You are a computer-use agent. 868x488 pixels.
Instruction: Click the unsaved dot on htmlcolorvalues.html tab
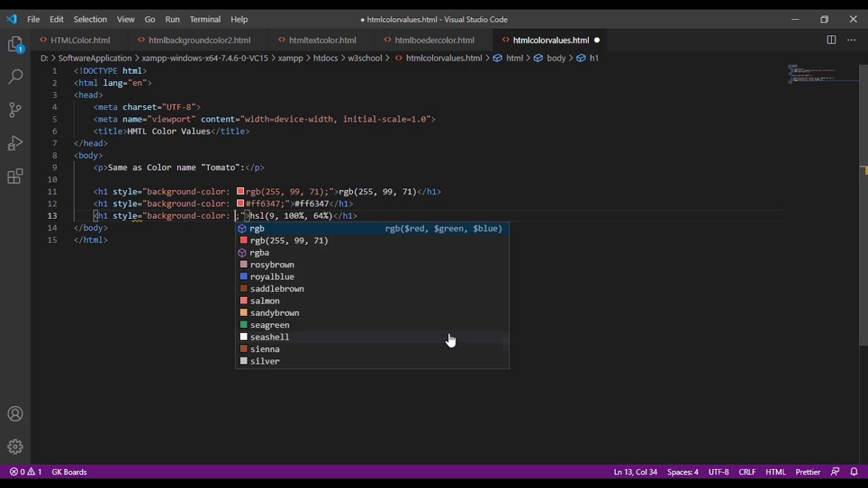(597, 40)
